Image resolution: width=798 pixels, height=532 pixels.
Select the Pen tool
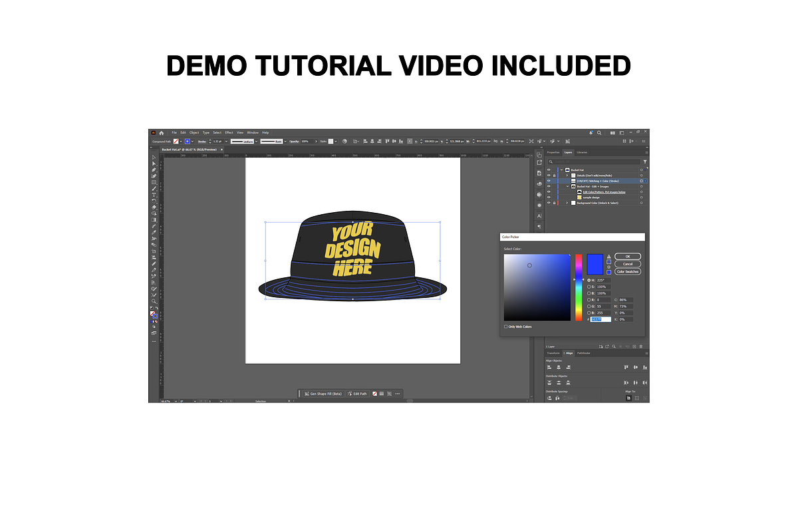click(154, 170)
